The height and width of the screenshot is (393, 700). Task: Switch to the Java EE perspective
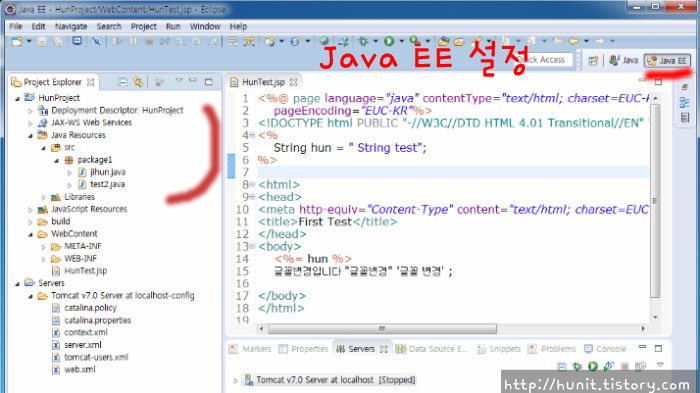(x=667, y=60)
